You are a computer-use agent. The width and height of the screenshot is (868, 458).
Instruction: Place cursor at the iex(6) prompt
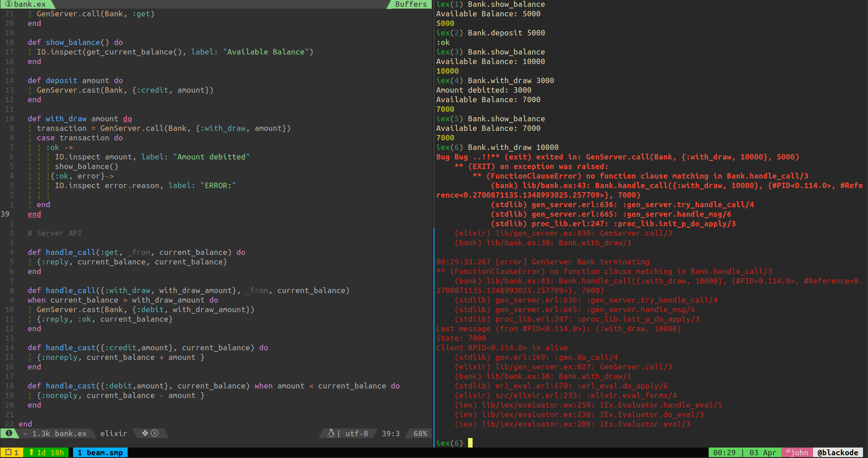pyautogui.click(x=470, y=443)
